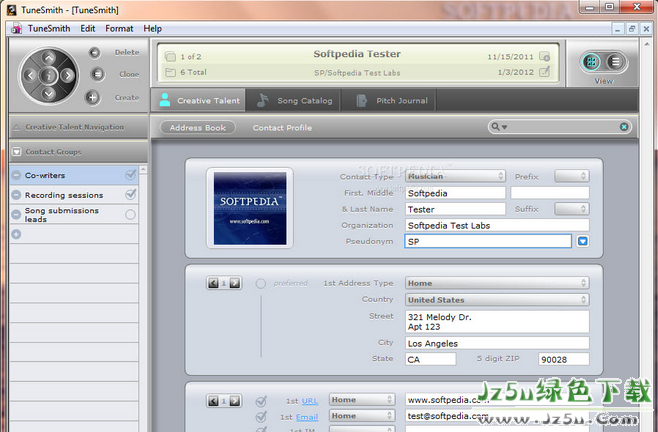
Task: Remove Song submissions leads group minus icon
Action: (16, 215)
